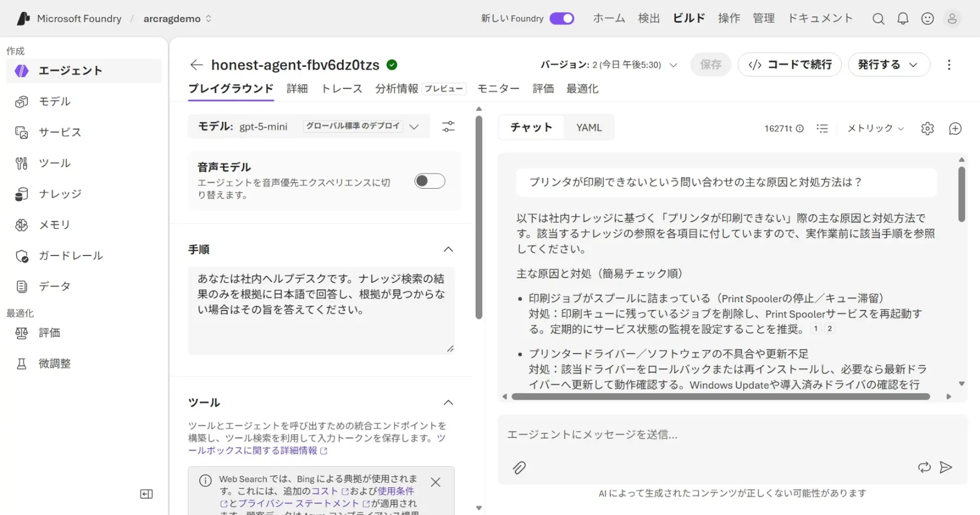Collapse the sidebar with the panel icon
The image size is (980, 515).
pyautogui.click(x=146, y=494)
